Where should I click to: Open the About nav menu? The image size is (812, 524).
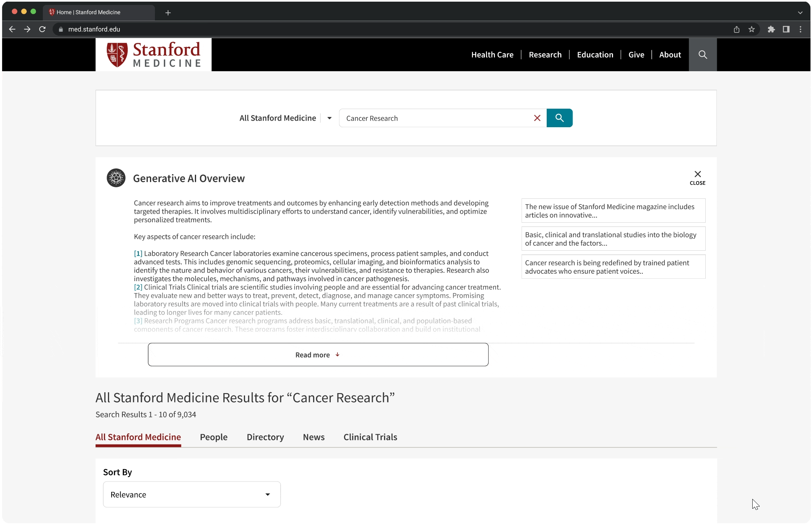670,55
